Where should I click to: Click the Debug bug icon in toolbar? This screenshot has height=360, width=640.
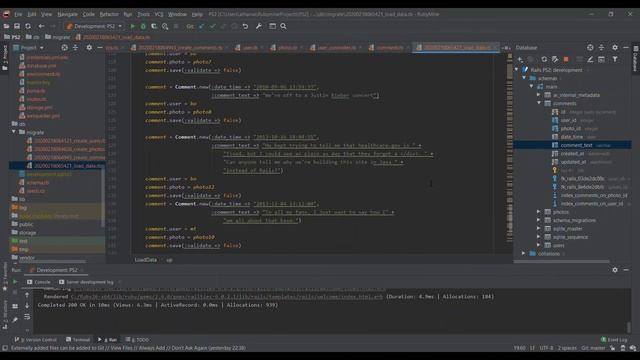[x=143, y=26]
